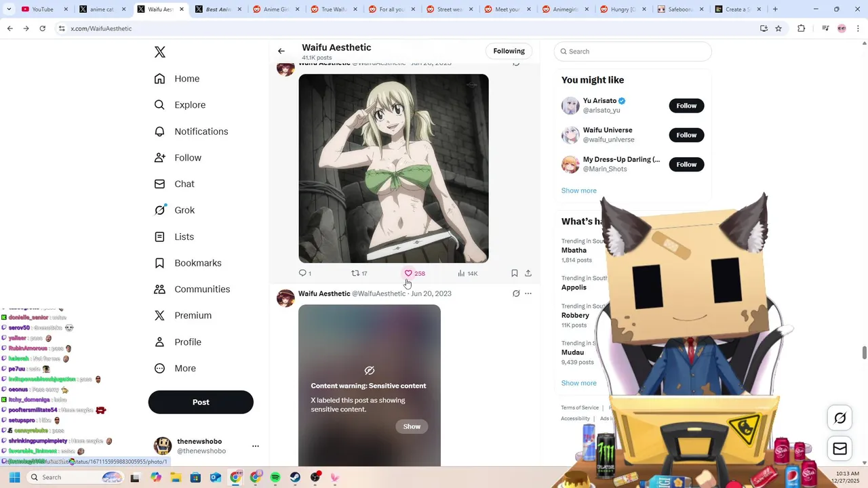Screen dimensions: 868x488
Task: Open the Chrome extensions puzzle icon
Action: [802, 28]
